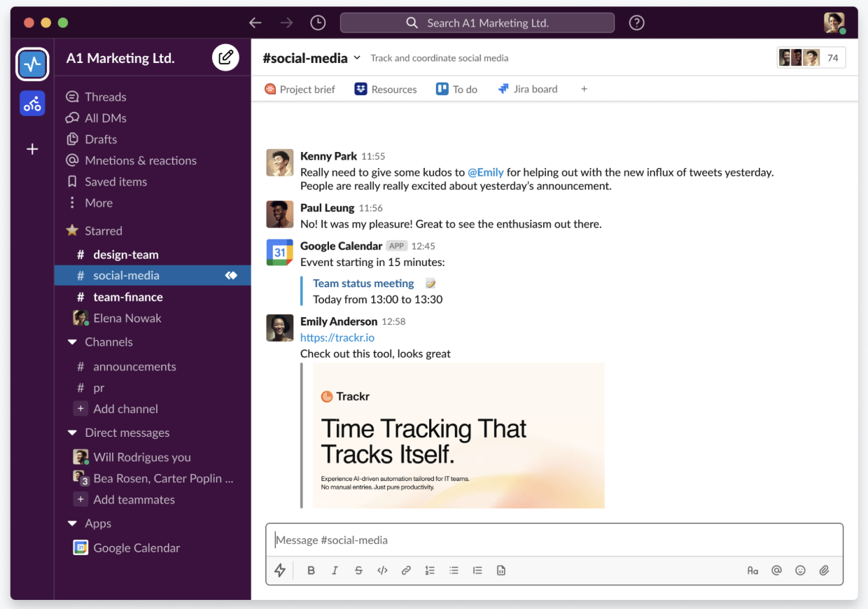868x609 pixels.
Task: Go forward with the right arrow
Action: [x=286, y=22]
